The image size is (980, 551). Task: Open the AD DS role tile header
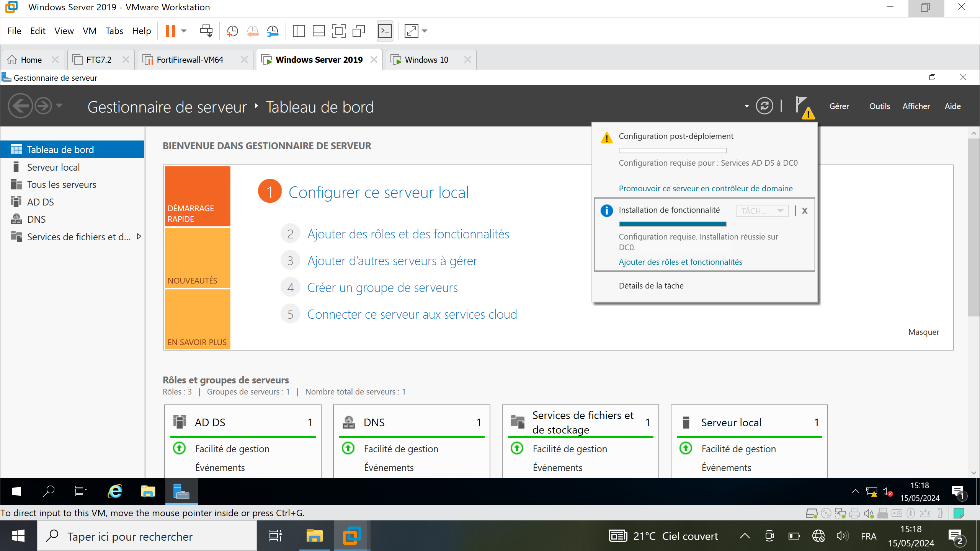click(x=243, y=422)
